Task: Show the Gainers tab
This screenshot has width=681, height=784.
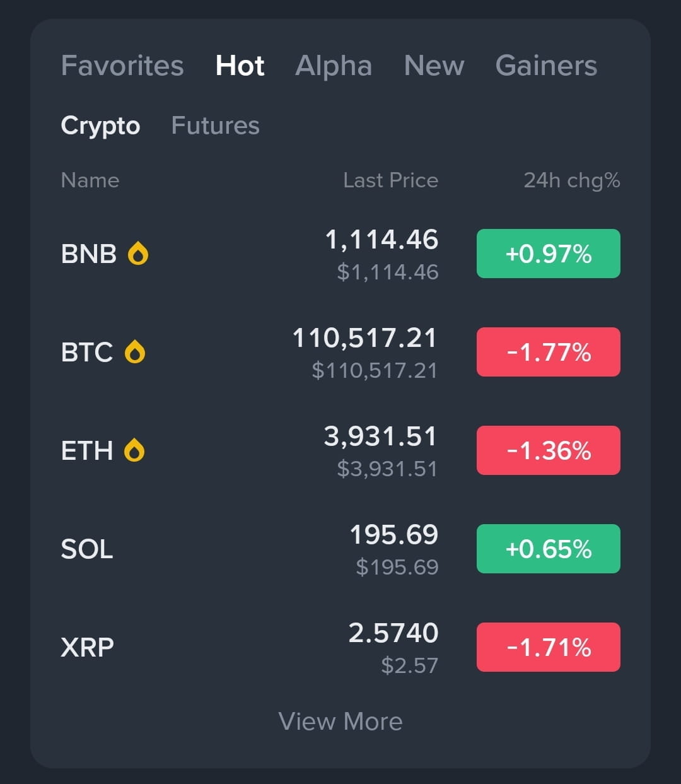Action: [546, 66]
